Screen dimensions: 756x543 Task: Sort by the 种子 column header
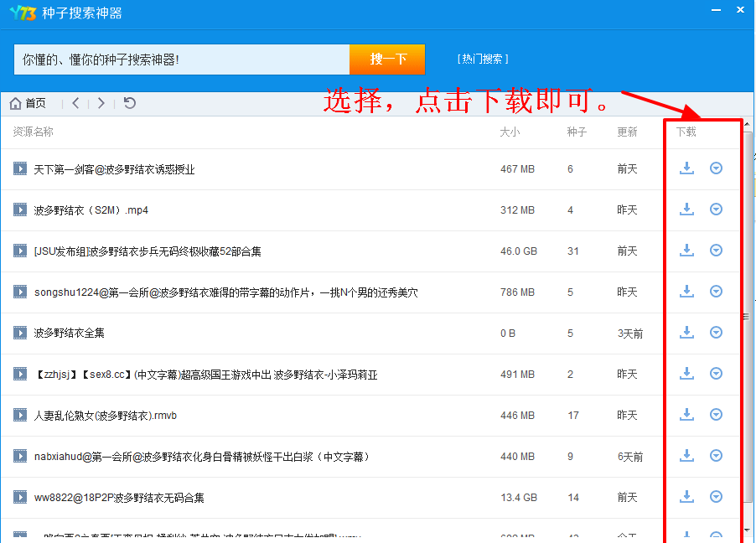(x=577, y=132)
